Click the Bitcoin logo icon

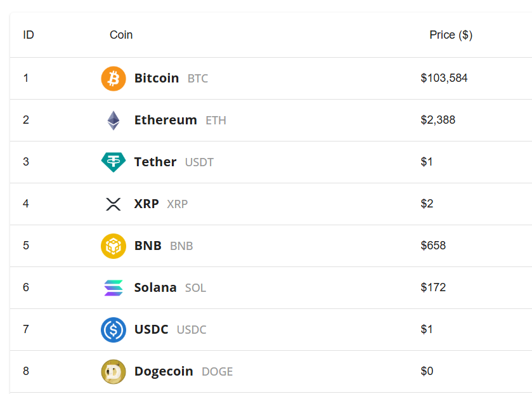tap(114, 78)
